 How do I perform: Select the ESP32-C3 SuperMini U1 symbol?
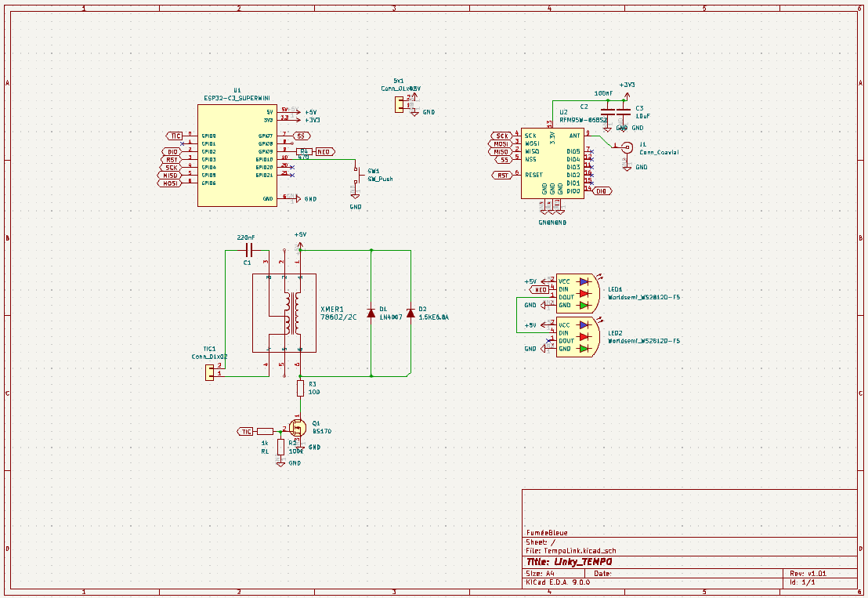point(237,155)
